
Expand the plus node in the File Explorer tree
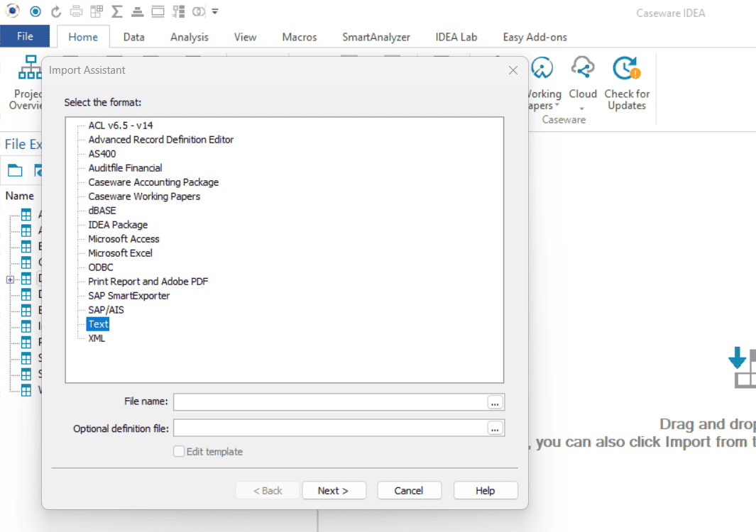click(x=10, y=279)
